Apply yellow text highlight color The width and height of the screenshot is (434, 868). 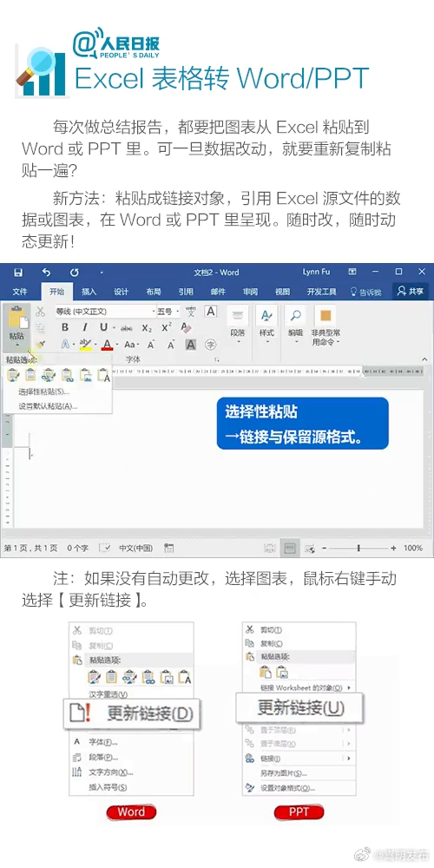click(85, 345)
